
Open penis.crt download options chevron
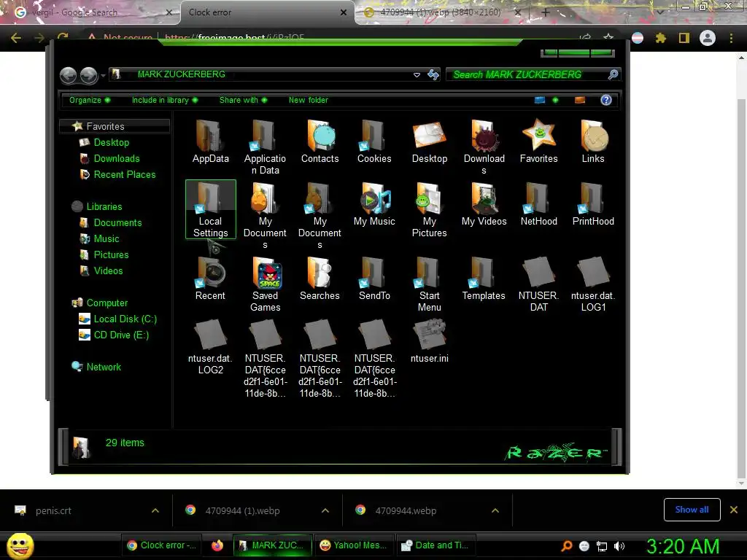click(x=155, y=510)
